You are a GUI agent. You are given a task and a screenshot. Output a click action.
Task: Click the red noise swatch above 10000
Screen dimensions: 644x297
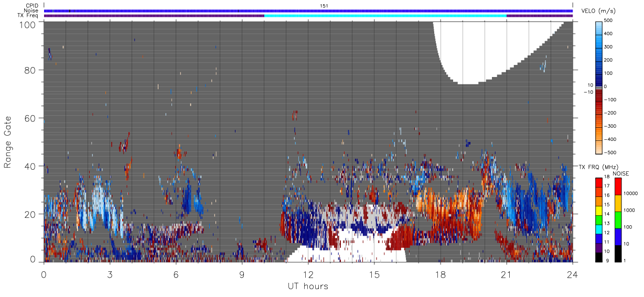click(618, 186)
